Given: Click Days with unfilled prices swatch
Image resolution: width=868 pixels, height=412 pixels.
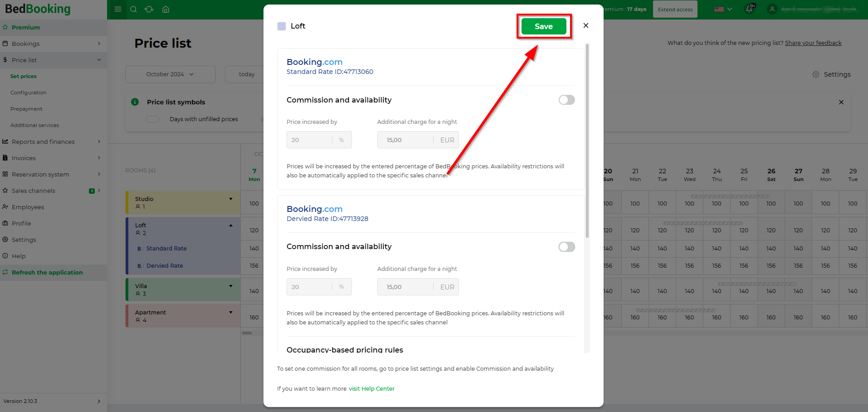Looking at the screenshot, I should pos(152,119).
